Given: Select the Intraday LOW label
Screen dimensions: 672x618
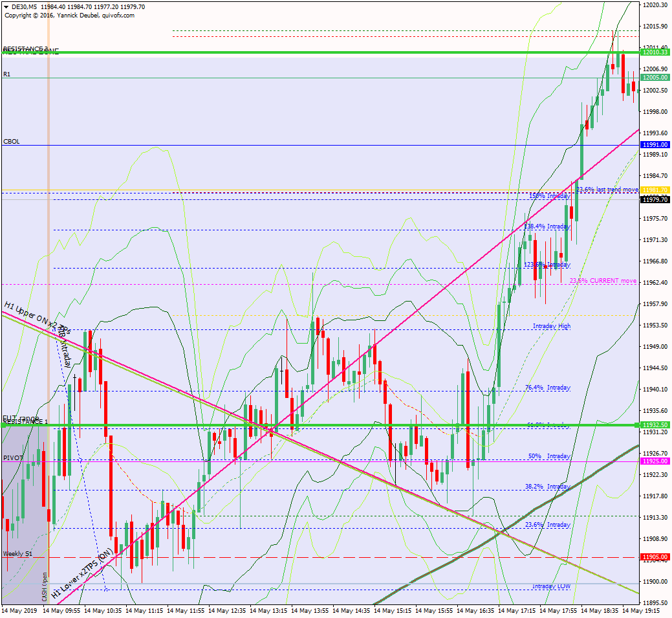Looking at the screenshot, I should click(551, 586).
